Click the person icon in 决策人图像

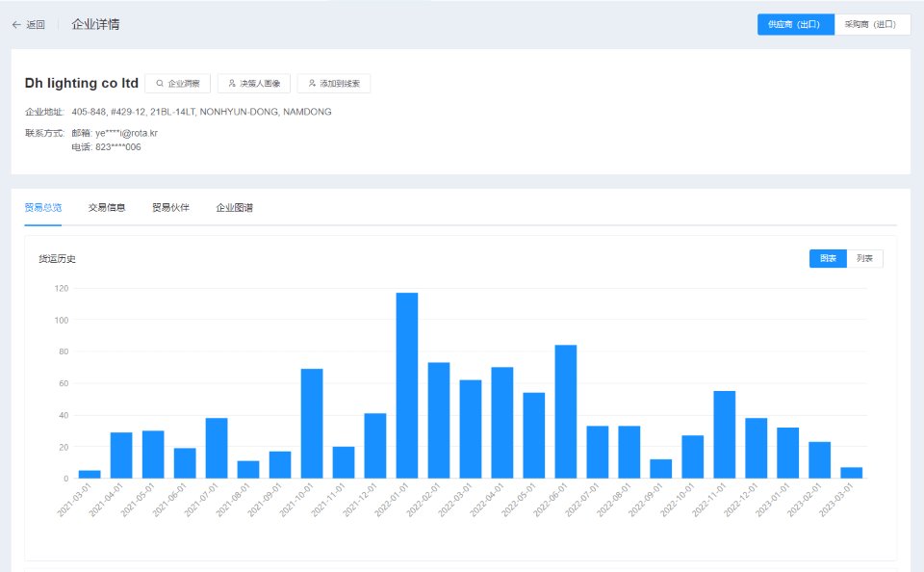(x=232, y=84)
